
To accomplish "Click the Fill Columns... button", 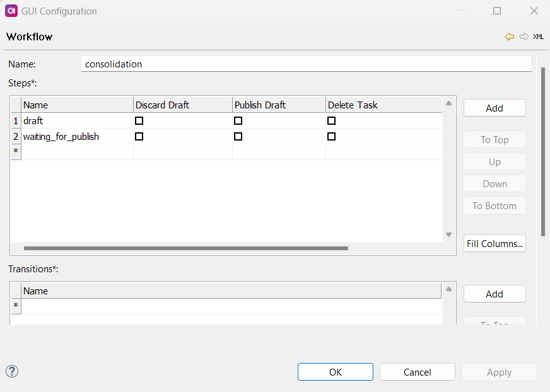I will (494, 244).
